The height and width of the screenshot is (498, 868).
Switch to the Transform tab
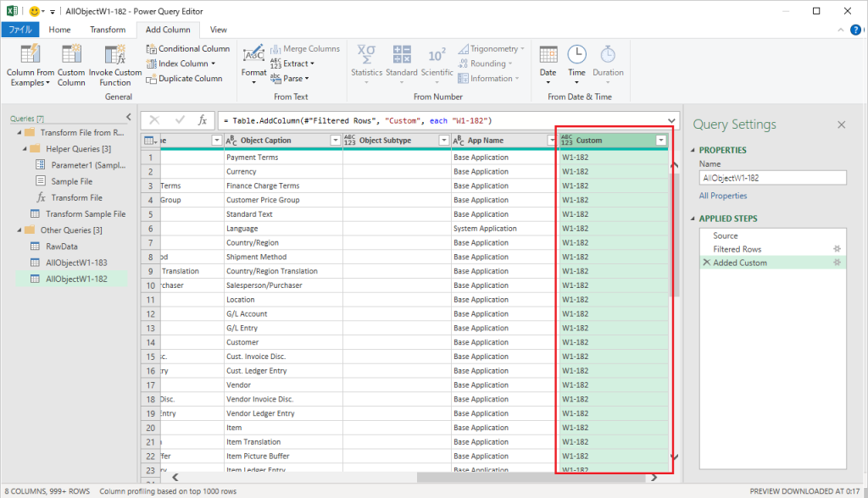(x=108, y=30)
